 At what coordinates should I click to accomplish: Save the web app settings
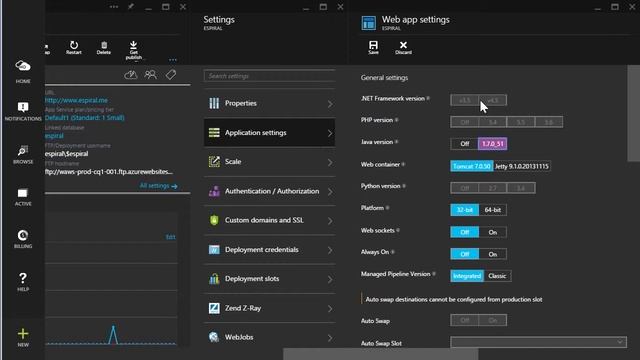tap(373, 47)
